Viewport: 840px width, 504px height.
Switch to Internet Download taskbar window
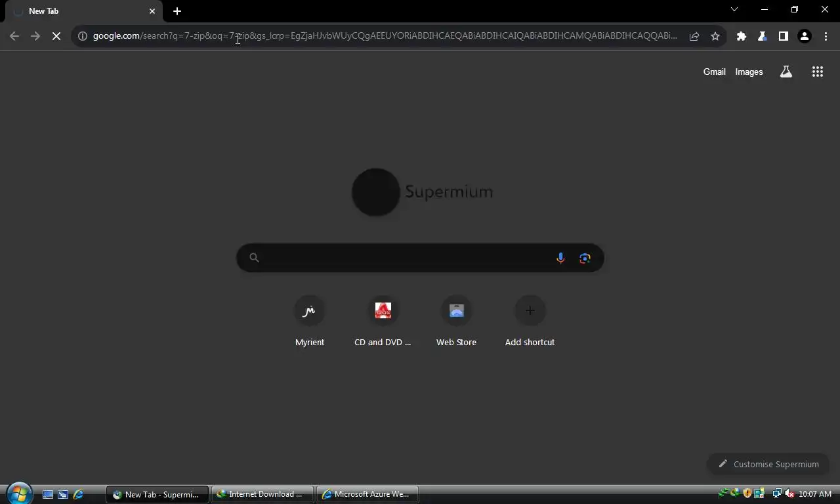pos(262,494)
